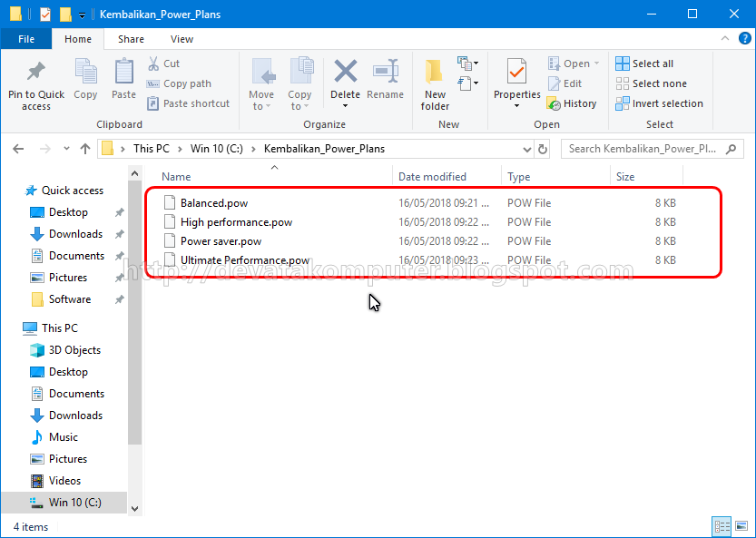Screen dimensions: 756x538
Task: Open the Easy access dropdown icon
Action: point(467,83)
